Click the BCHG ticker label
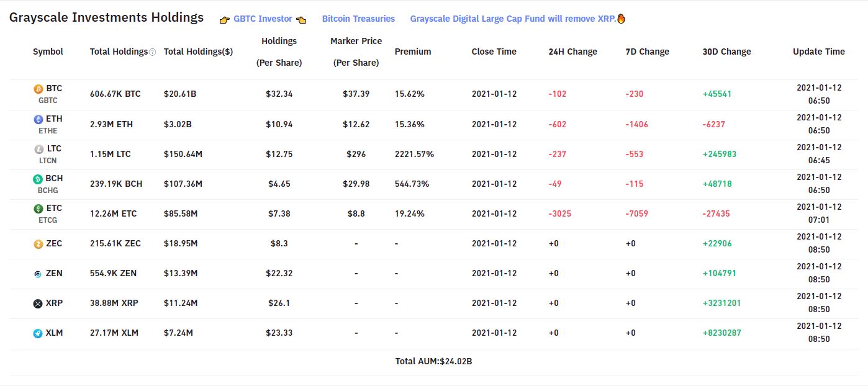Screen dimensions: 868x386 (48, 190)
